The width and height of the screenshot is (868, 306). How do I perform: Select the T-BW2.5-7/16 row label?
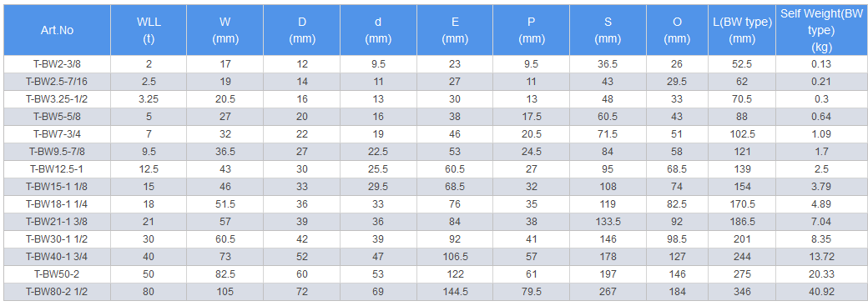pos(57,82)
